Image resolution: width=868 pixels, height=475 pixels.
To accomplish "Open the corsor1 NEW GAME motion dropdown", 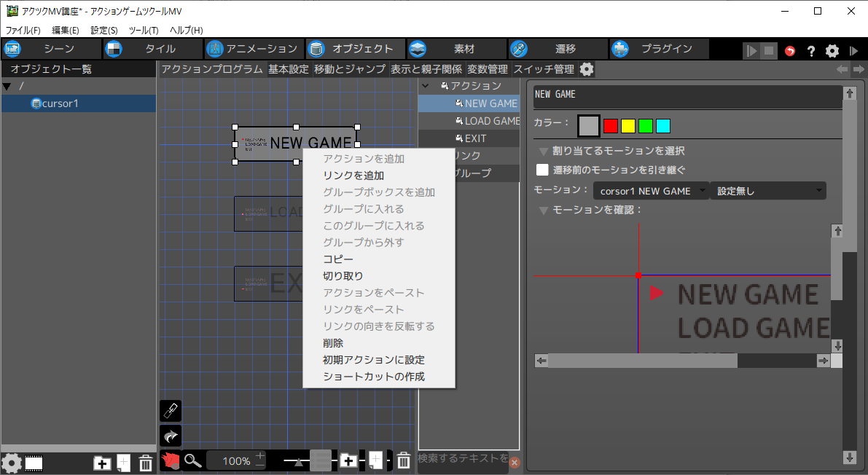I will pos(651,191).
